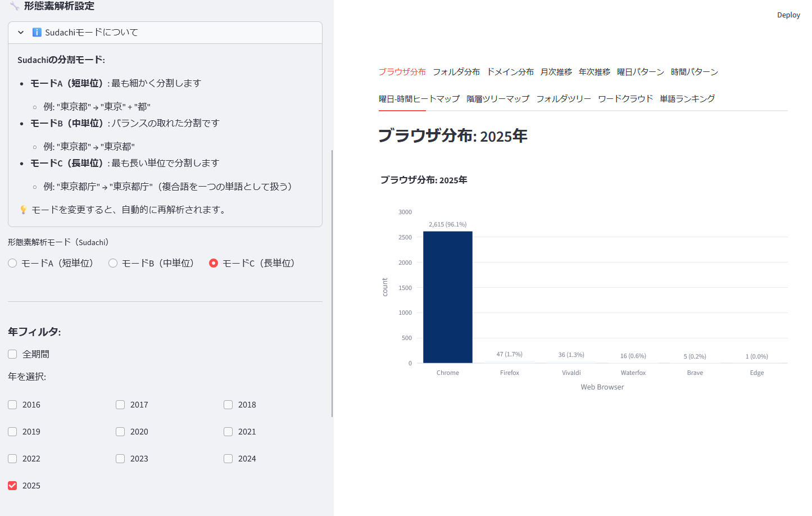This screenshot has width=812, height=516.
Task: Click the lightbulb icon in the Sudachi explanation
Action: (23, 209)
